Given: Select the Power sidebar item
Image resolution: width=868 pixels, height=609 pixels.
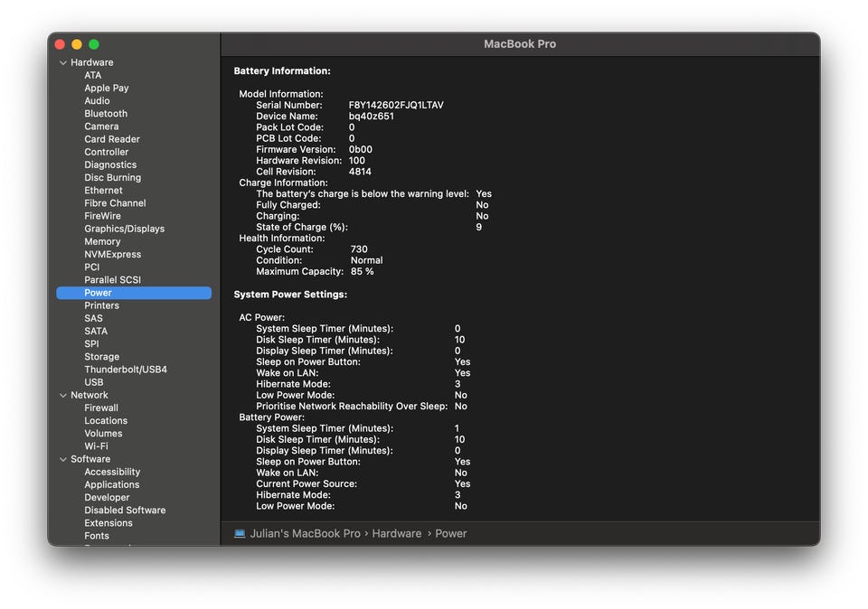Looking at the screenshot, I should coord(134,293).
